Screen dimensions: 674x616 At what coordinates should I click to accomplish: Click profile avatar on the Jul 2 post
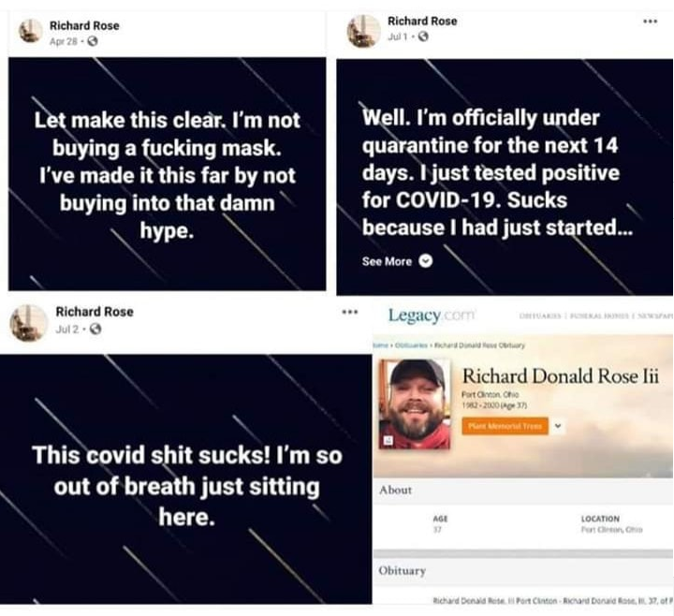point(29,323)
